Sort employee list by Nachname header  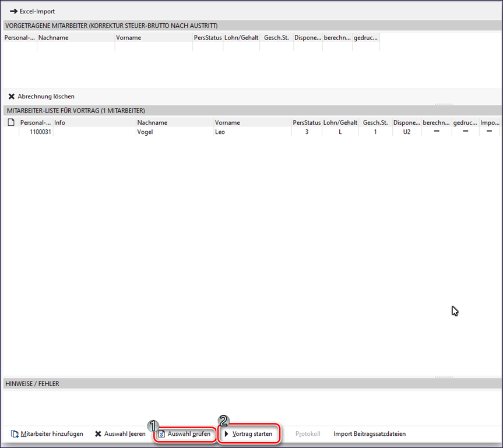175,122
